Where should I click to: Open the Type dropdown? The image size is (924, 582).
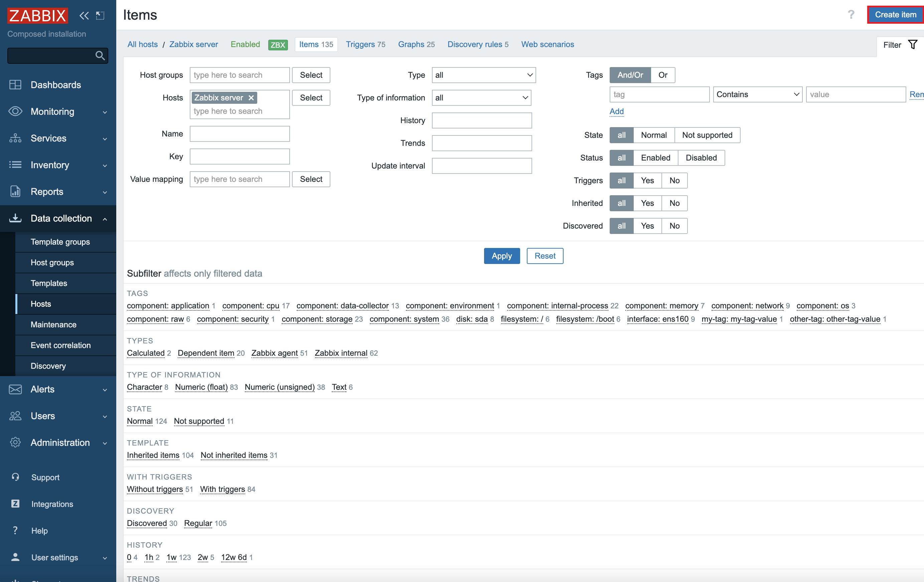(x=483, y=75)
